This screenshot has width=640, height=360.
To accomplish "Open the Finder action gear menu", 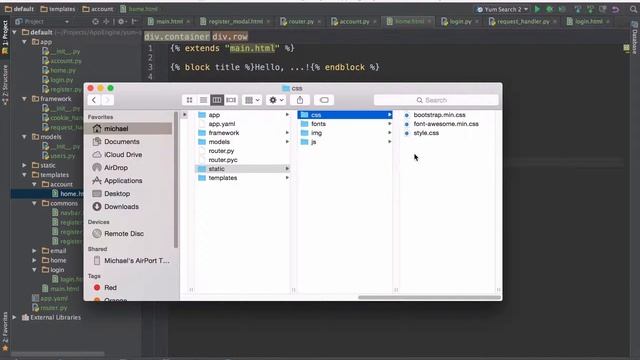I will click(276, 100).
